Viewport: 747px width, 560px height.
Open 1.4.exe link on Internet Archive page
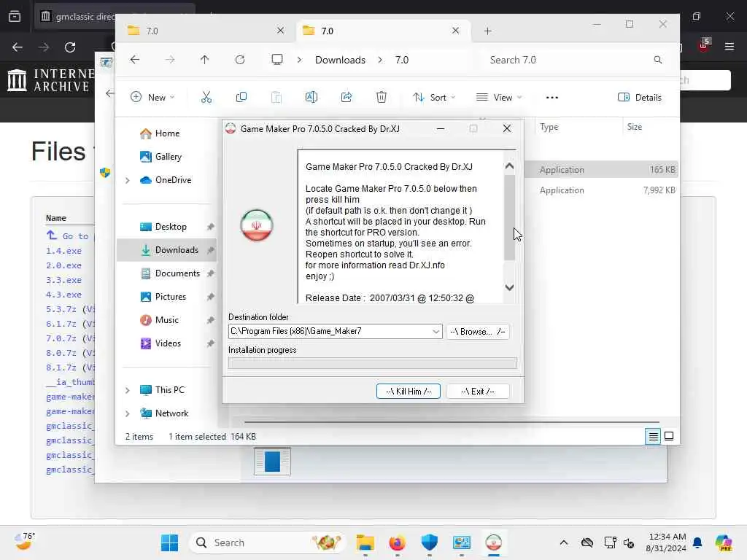pos(64,251)
